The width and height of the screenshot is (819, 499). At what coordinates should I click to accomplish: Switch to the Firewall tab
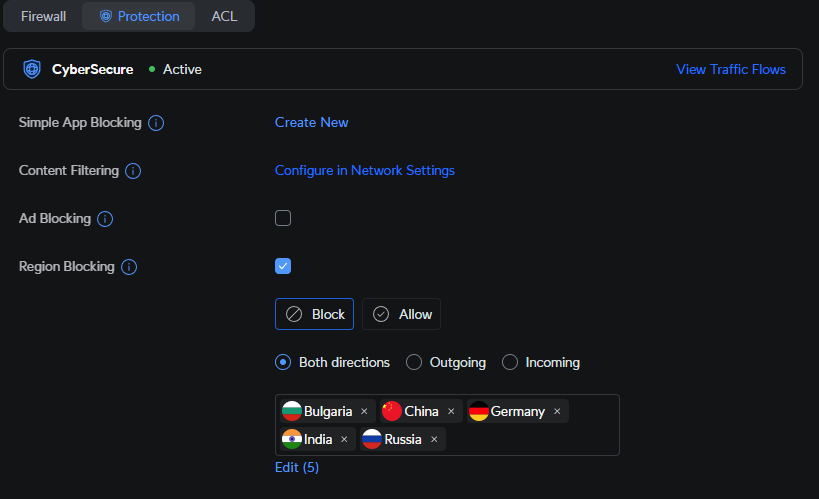[x=43, y=16]
